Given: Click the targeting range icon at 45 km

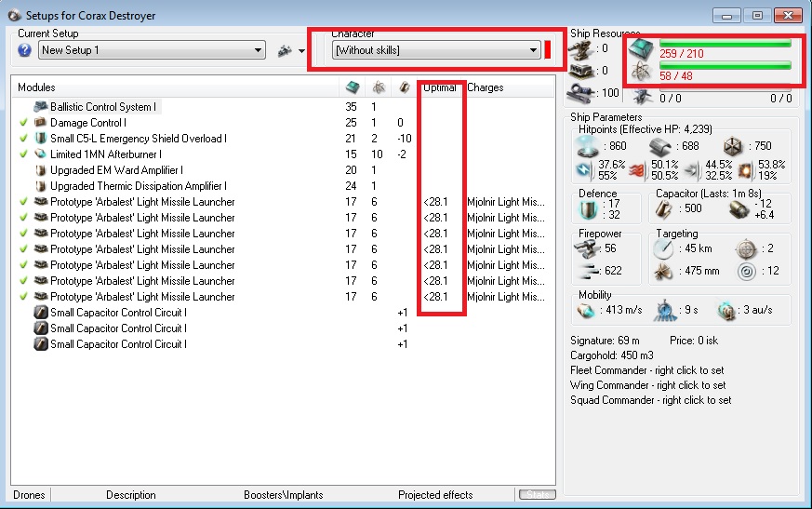Looking at the screenshot, I should 663,249.
